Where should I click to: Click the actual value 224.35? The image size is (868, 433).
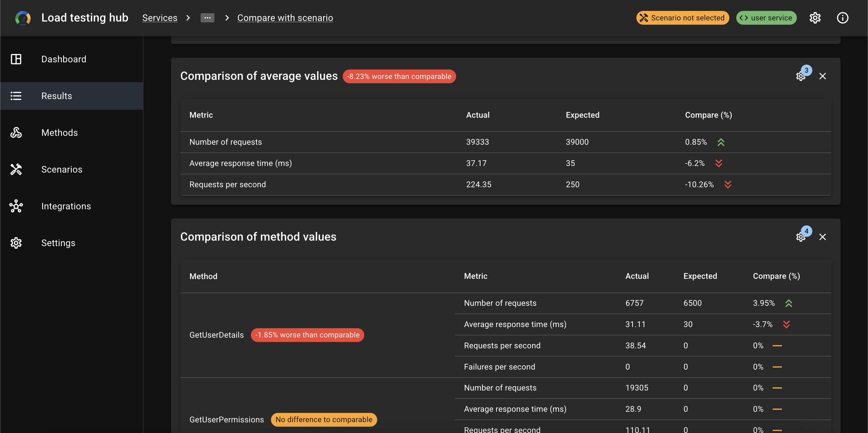(x=478, y=184)
